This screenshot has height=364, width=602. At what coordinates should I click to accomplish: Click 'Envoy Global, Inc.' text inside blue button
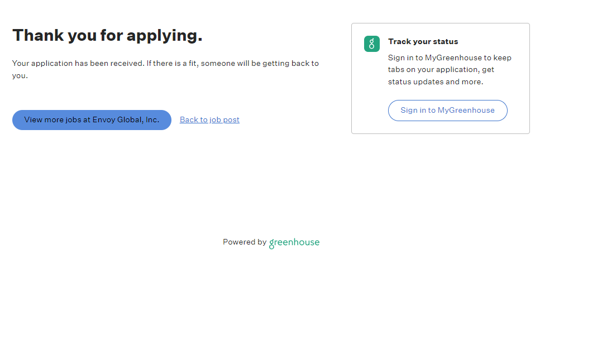pyautogui.click(x=126, y=120)
